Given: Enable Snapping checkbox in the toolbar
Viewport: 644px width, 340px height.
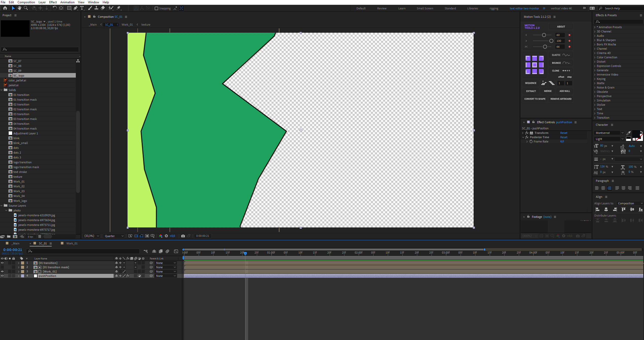Looking at the screenshot, I should (156, 8).
